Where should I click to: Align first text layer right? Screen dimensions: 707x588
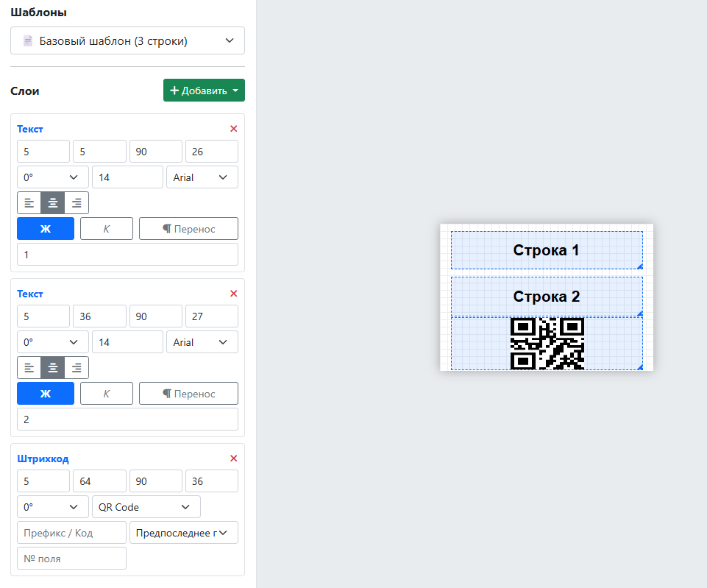77,202
